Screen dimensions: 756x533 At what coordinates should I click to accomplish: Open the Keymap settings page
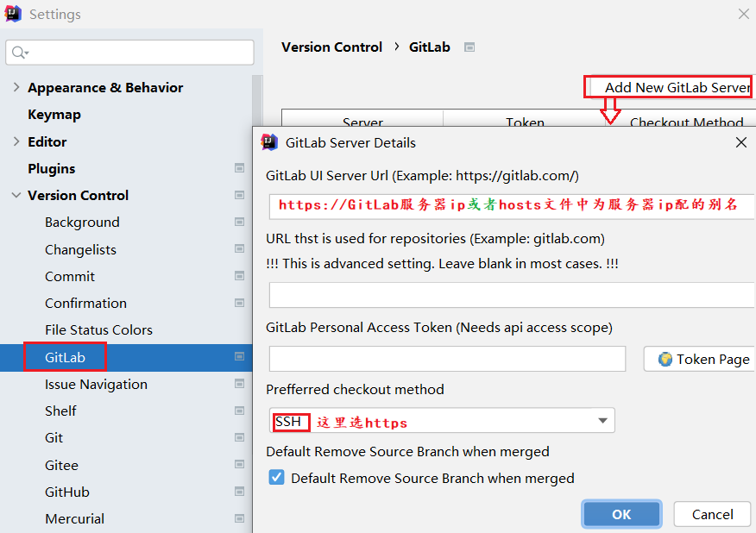click(x=54, y=115)
